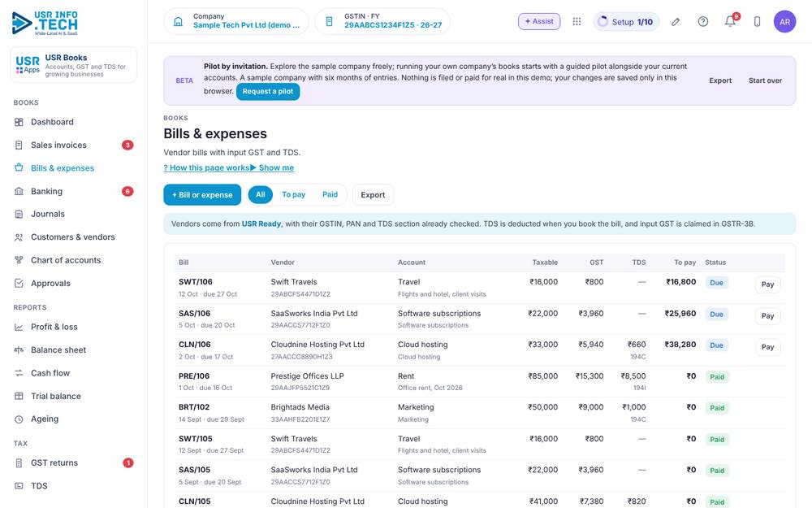Screen dimensions: 812x508
Task: Click the + Bill or expense button
Action: (x=202, y=195)
